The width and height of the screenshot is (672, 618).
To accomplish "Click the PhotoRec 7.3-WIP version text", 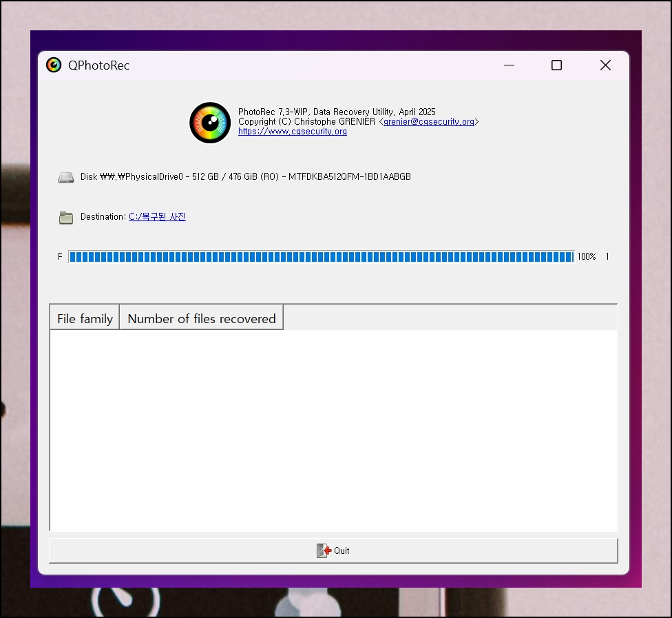I will [x=337, y=112].
